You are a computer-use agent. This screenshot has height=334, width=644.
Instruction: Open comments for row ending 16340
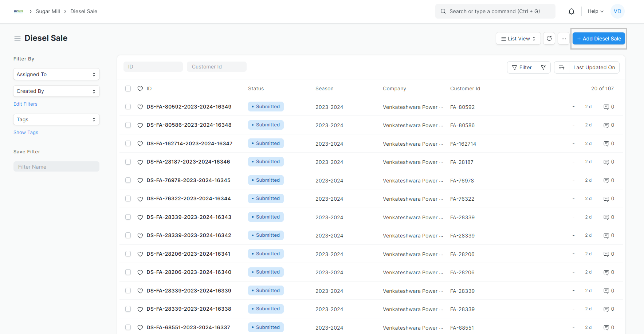609,272
